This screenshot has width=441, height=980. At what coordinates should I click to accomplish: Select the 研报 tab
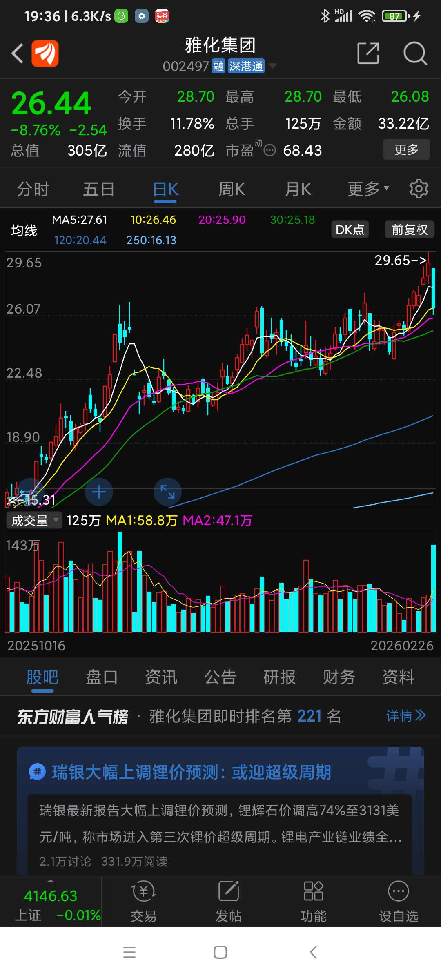[280, 677]
